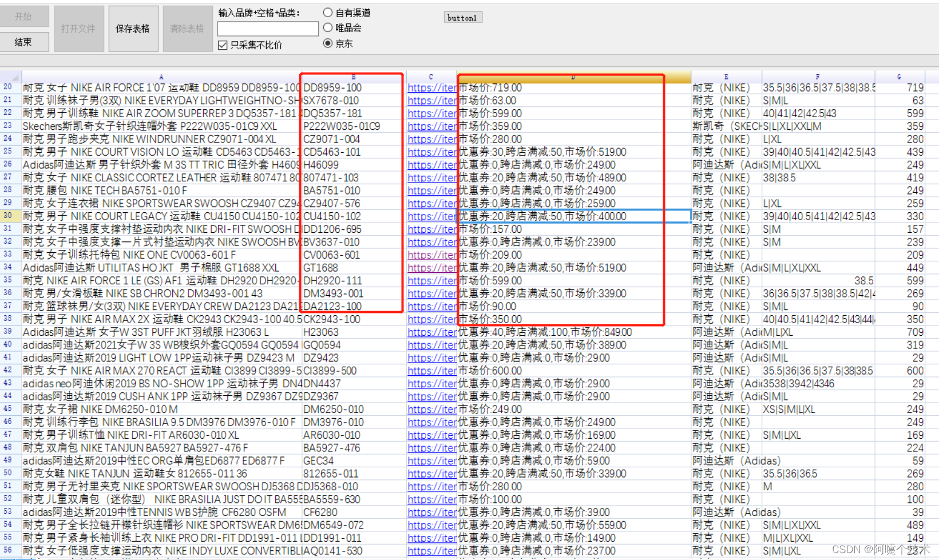Screen dimensions: 939x560
Task: Click cell with code 807471-103
Action: (x=354, y=178)
